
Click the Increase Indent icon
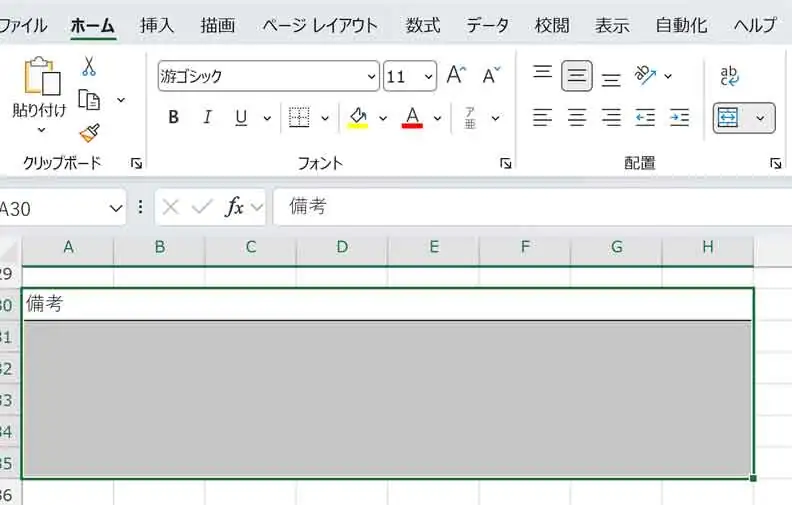coord(679,118)
